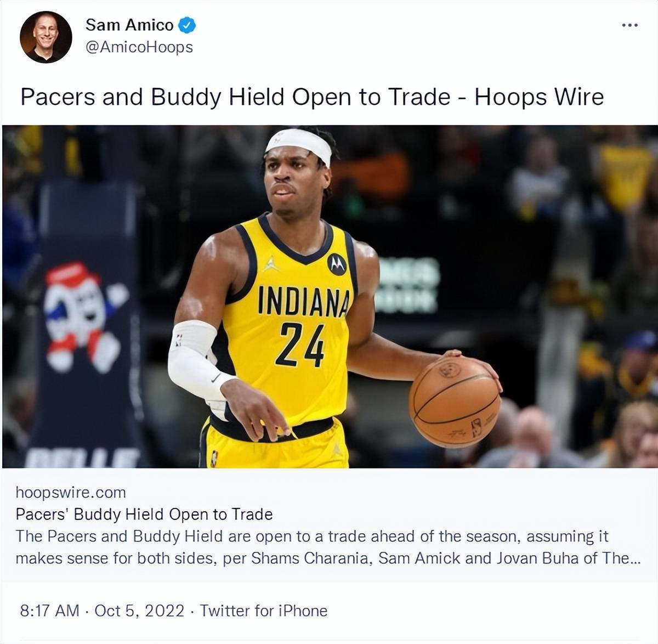
Task: Click the Oct 5, 2022 date
Action: (139, 611)
